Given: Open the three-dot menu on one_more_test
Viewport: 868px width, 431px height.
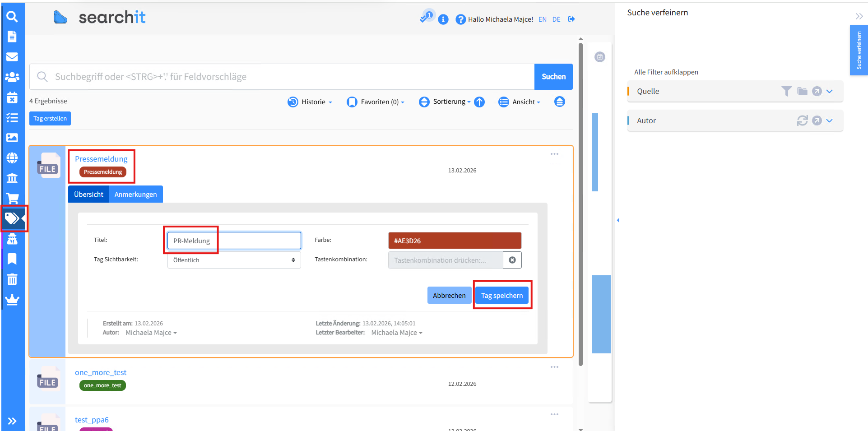Looking at the screenshot, I should point(554,367).
